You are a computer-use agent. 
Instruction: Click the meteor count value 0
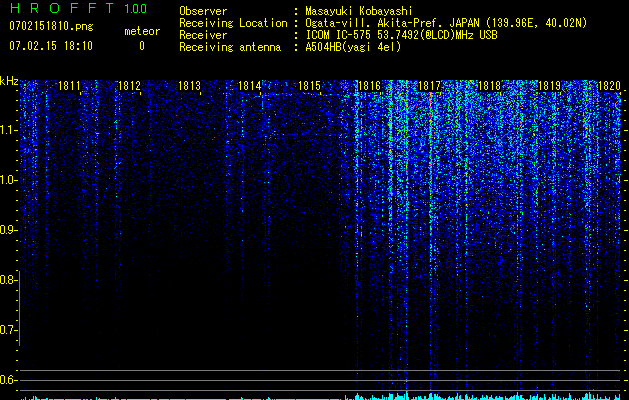142,46
